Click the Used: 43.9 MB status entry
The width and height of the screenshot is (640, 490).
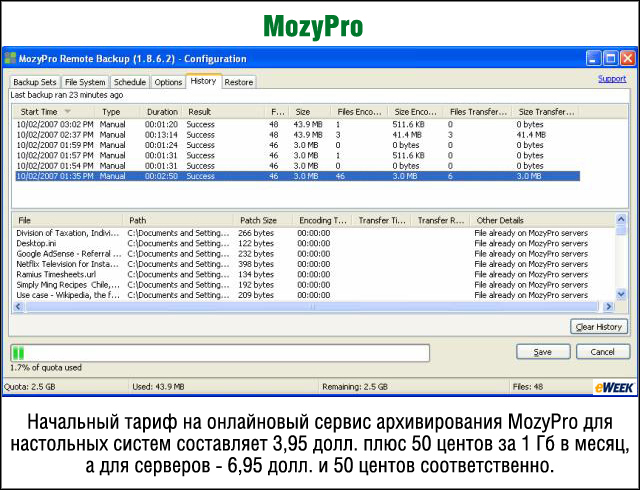point(158,386)
